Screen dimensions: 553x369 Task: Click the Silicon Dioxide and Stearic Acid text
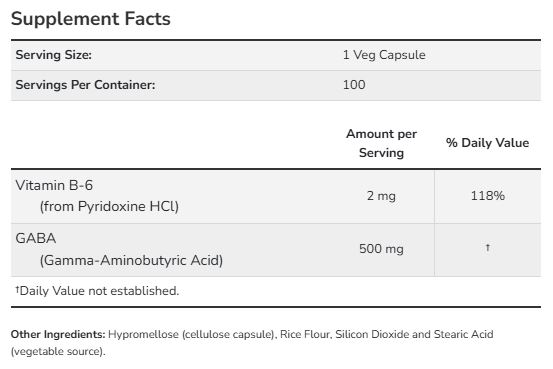pyautogui.click(x=414, y=334)
